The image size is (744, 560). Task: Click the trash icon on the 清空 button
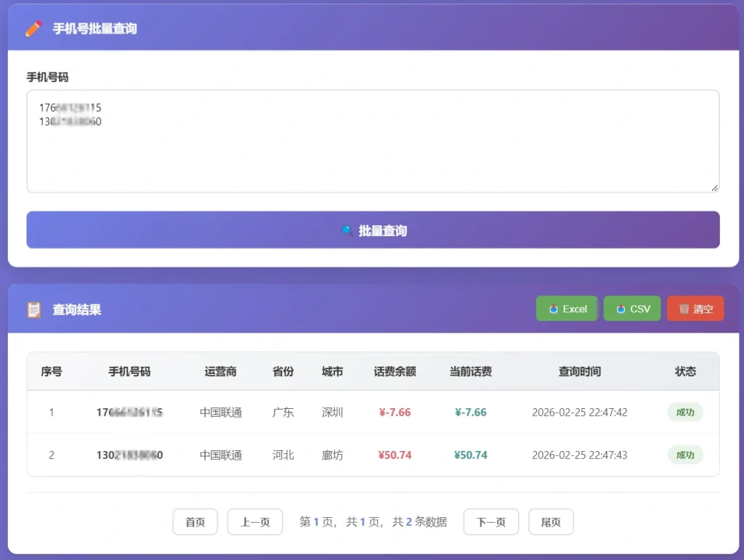pos(684,308)
